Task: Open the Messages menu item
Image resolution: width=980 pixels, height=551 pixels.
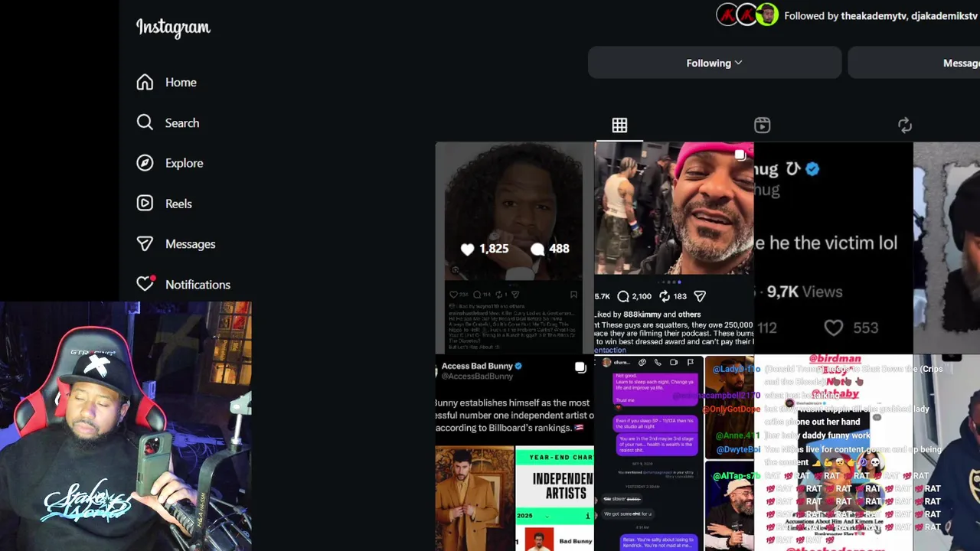Action: pos(191,244)
